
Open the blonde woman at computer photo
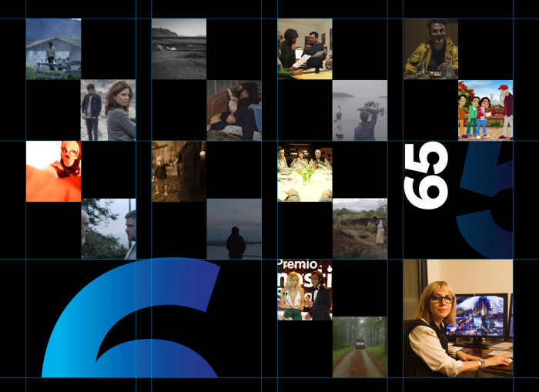point(457,318)
